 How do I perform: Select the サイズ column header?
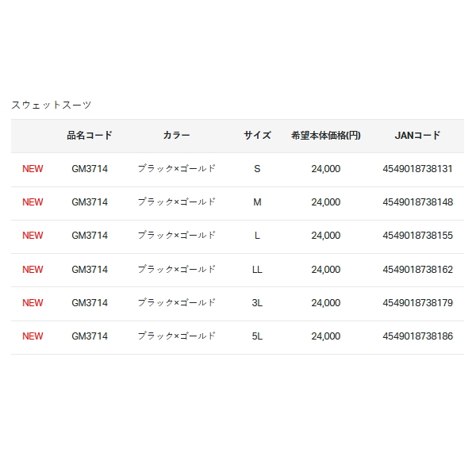pos(257,136)
